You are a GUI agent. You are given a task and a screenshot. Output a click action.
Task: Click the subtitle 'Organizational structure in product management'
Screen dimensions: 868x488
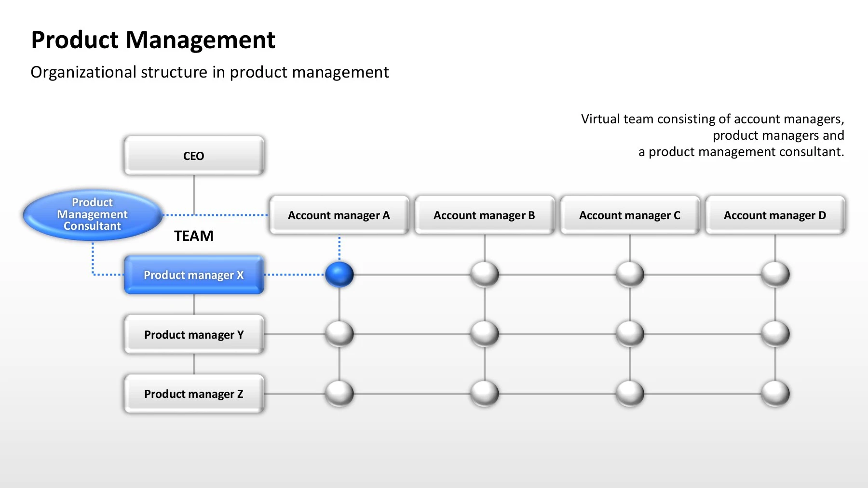pyautogui.click(x=210, y=72)
